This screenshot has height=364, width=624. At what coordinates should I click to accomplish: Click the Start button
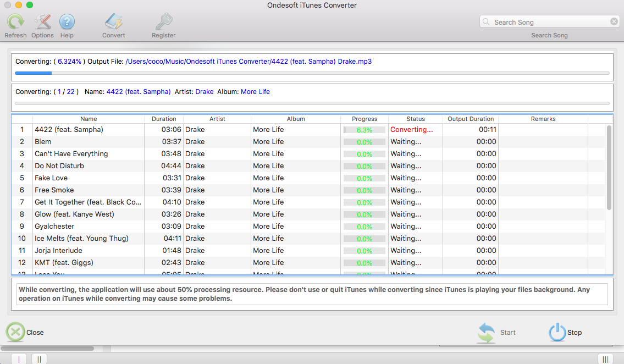(496, 333)
